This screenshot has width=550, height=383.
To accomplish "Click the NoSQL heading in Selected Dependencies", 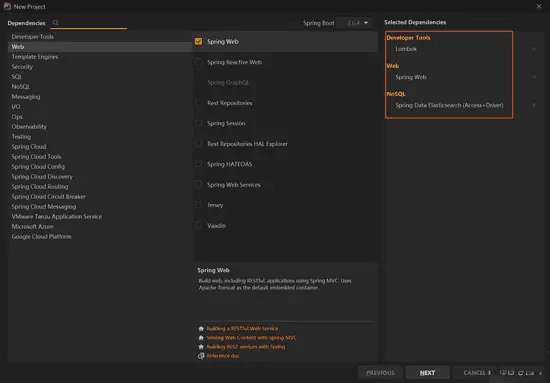I will [x=396, y=94].
